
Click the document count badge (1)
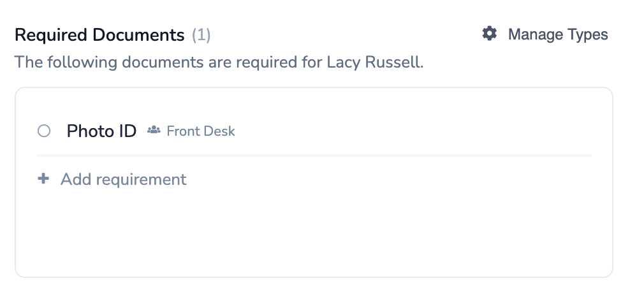[201, 34]
